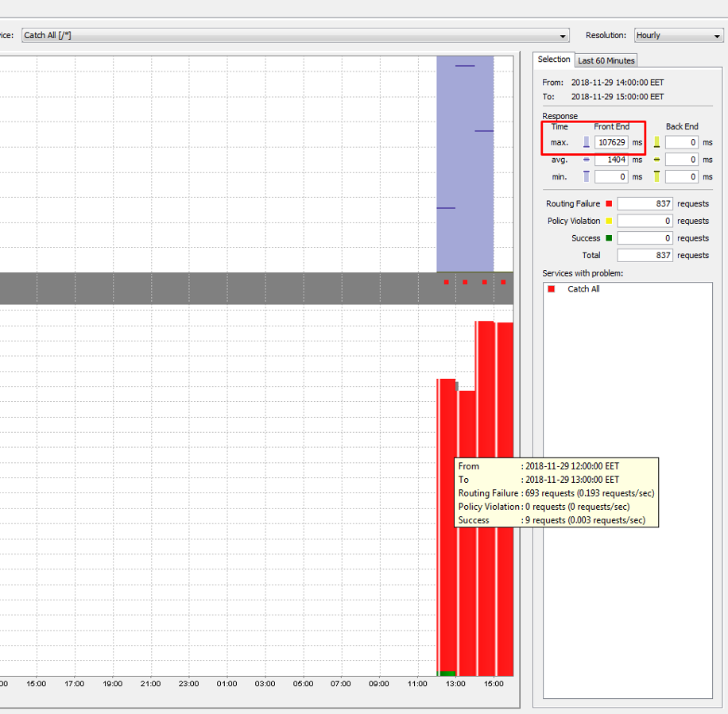The width and height of the screenshot is (728, 714).
Task: Click the green success segment at the 12:00 bar
Action: [447, 673]
